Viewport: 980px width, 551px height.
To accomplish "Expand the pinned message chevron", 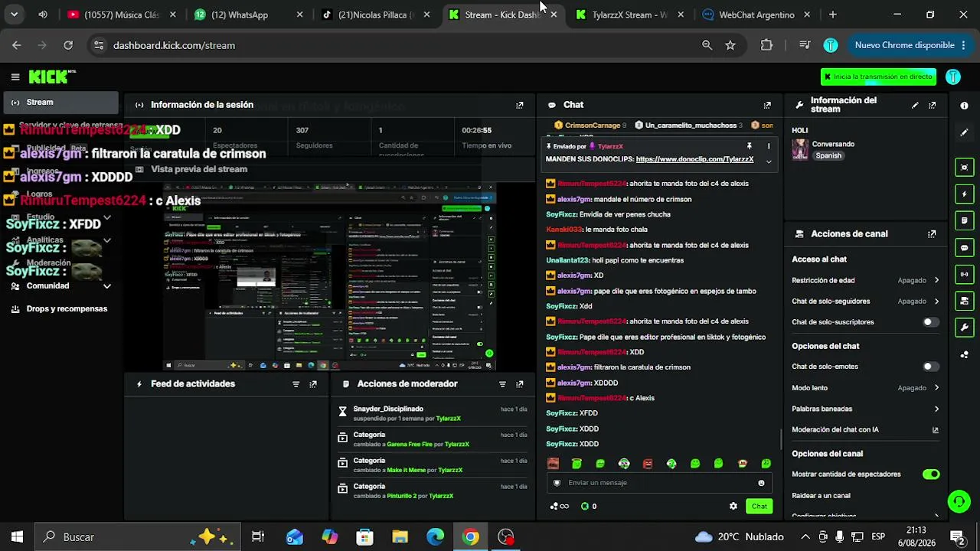I will 769,161.
